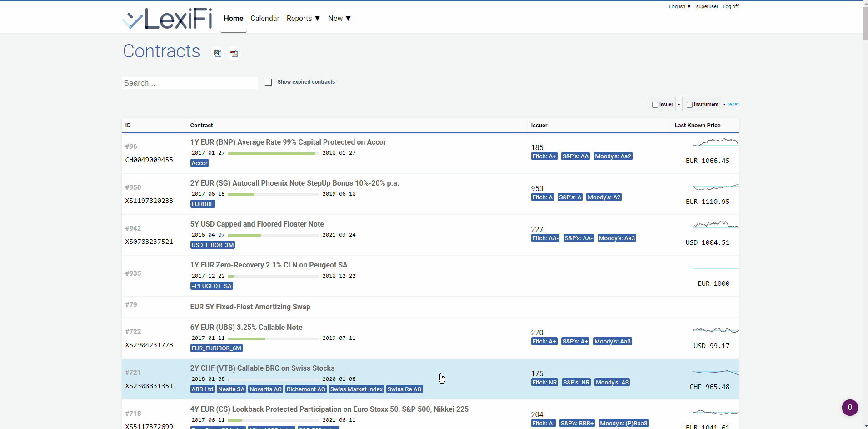Open price sparkline chart for contract #96
868x429 pixels.
[716, 142]
